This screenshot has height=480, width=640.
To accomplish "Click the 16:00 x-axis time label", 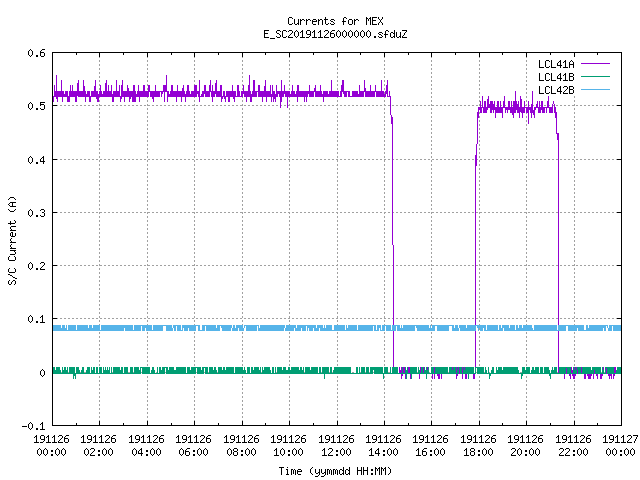I will coord(430,452).
